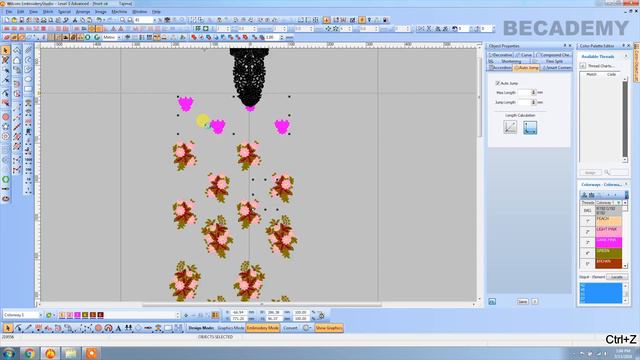Click the magnifier search icon in Available Threads
Image resolution: width=640 pixels, height=360 pixels.
coord(607,173)
